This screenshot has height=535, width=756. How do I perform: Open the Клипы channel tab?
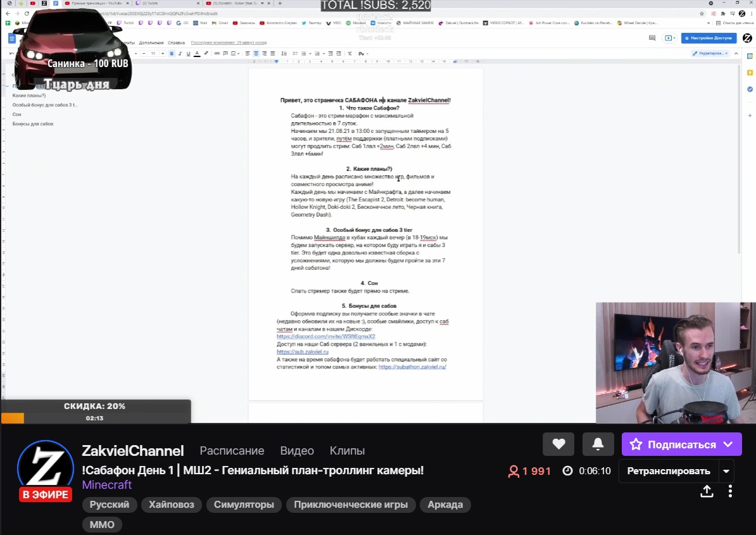coord(347,451)
